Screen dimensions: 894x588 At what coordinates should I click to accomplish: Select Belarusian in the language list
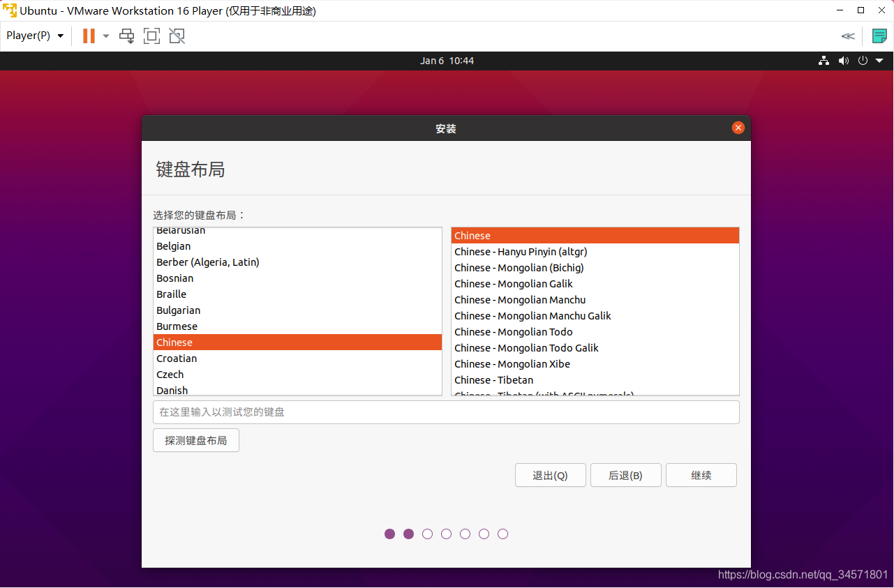click(297, 231)
